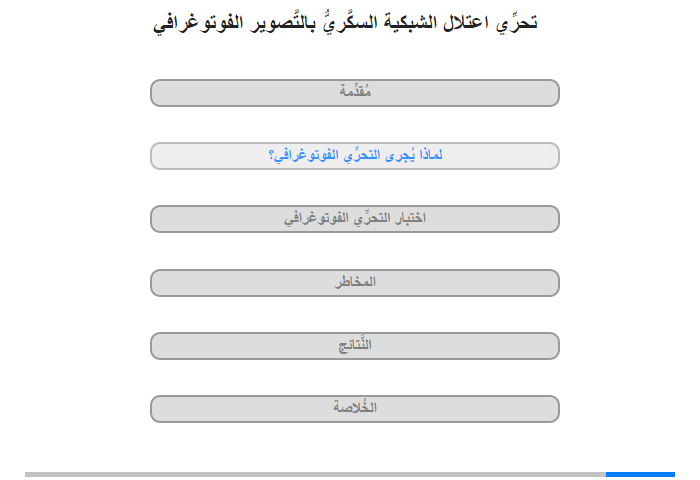Choose the first menu entry مُقدِّمة
Viewport: 700px width, 480px height.
[354, 93]
